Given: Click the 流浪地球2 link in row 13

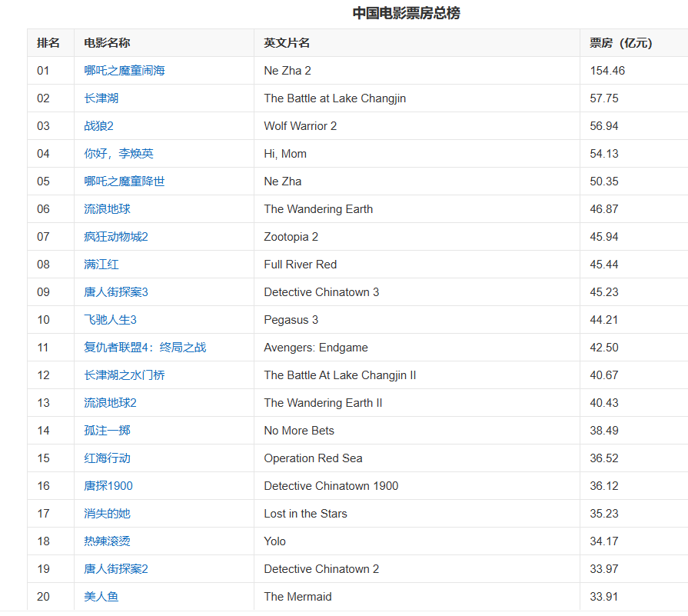Looking at the screenshot, I should point(110,403).
